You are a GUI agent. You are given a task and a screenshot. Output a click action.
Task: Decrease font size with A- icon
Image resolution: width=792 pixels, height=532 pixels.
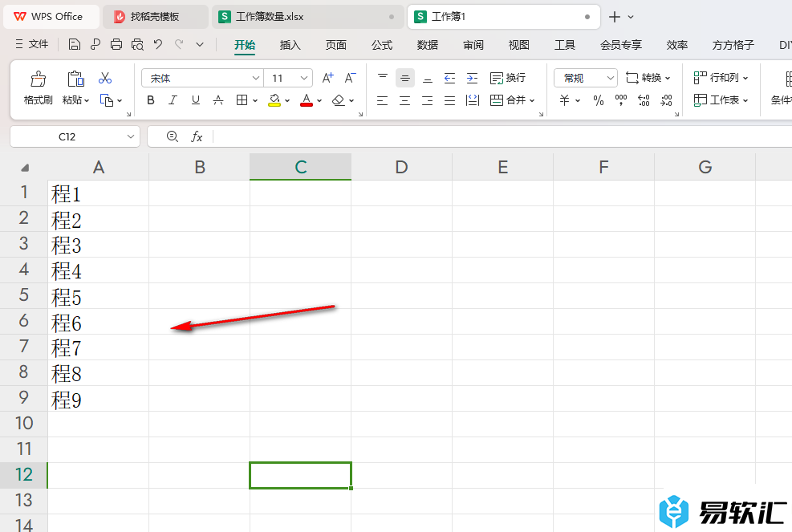pyautogui.click(x=350, y=78)
